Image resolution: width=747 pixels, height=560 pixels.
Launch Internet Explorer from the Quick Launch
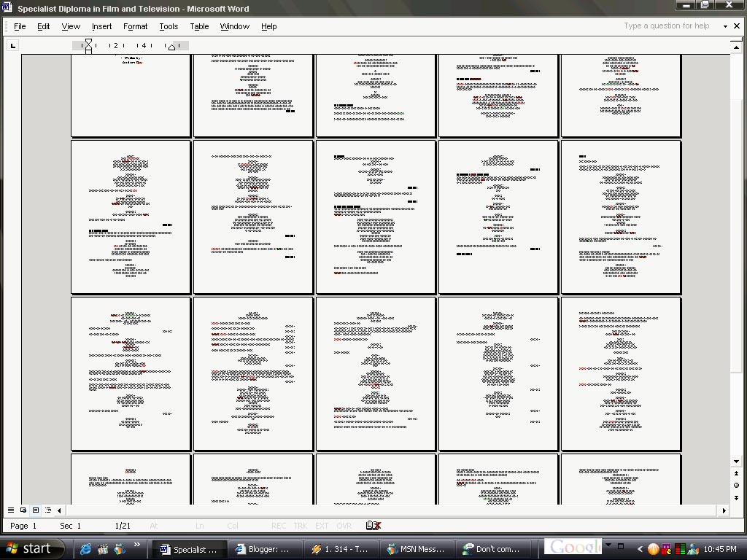click(86, 548)
